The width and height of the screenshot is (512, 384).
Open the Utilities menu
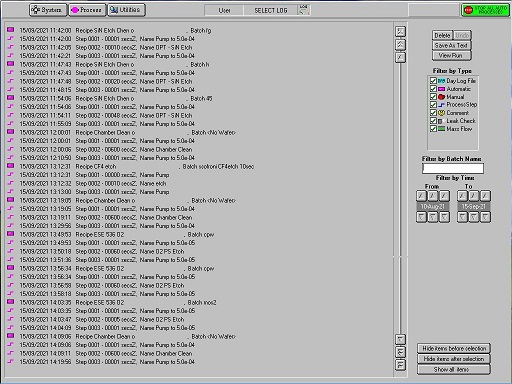tap(126, 10)
